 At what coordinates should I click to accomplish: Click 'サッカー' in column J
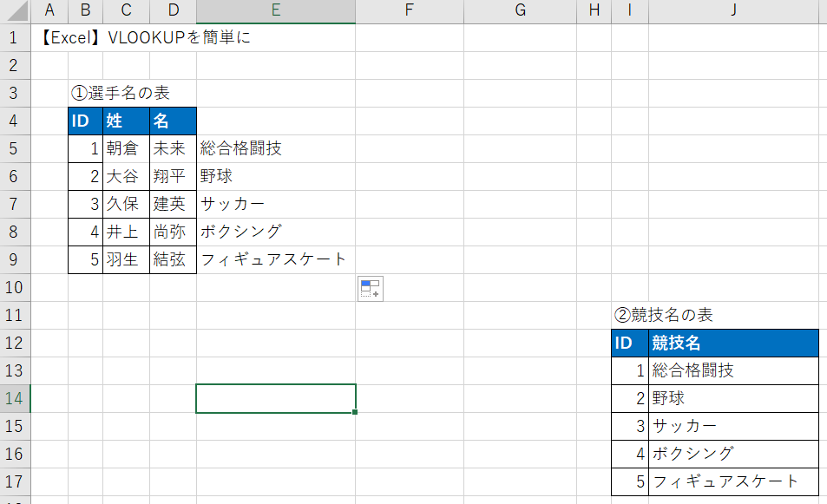[733, 426]
